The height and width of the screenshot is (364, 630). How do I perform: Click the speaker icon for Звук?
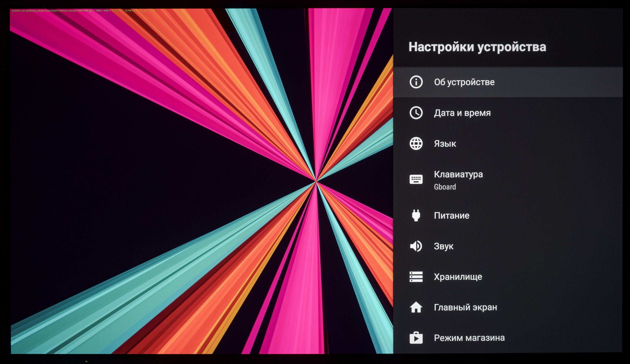click(x=416, y=246)
